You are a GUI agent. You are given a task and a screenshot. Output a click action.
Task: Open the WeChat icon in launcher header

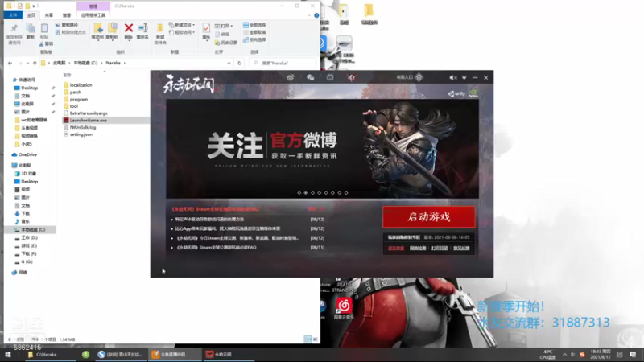pos(310,77)
